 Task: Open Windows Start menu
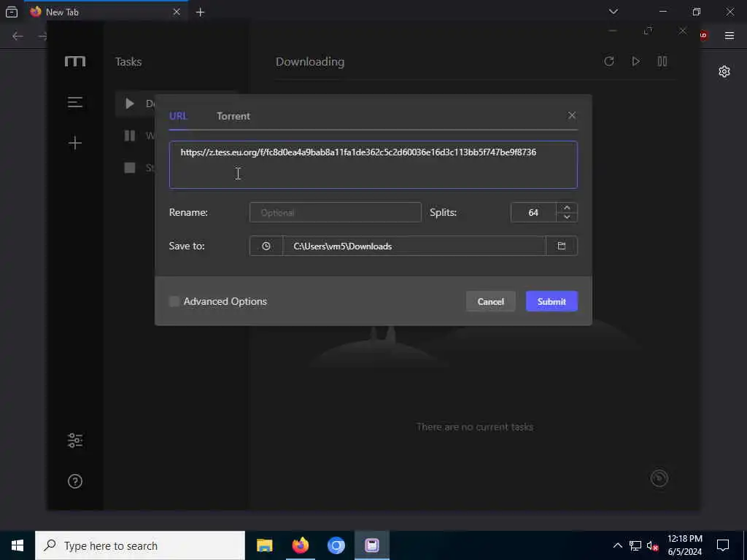18,545
